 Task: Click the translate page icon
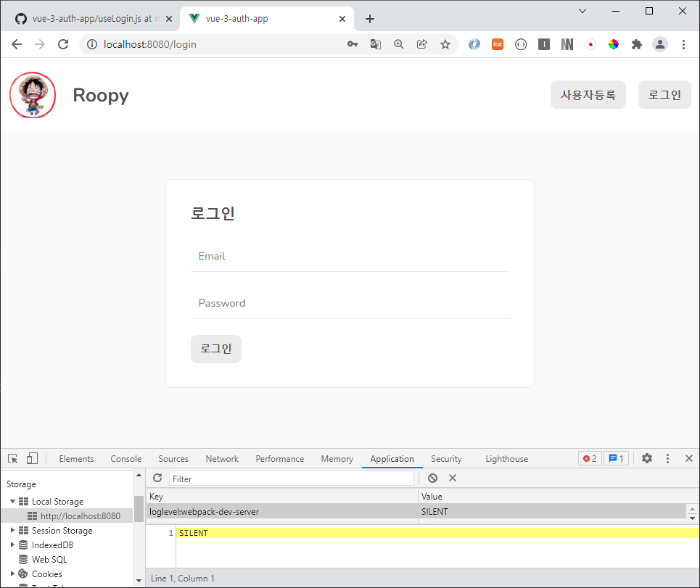pos(376,44)
